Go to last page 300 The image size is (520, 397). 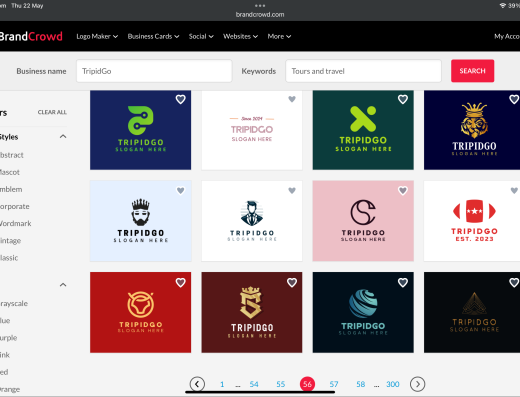[x=393, y=384]
